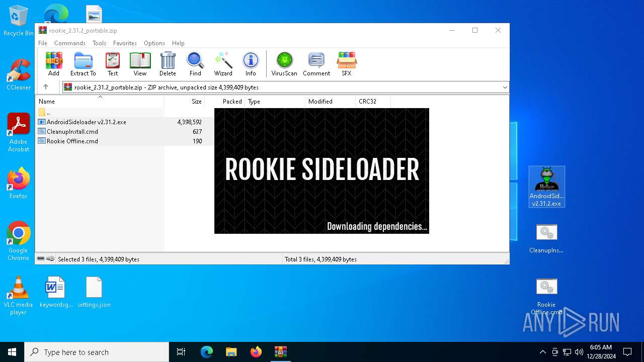Image resolution: width=644 pixels, height=362 pixels.
Task: Open the File menu
Action: pos(43,43)
